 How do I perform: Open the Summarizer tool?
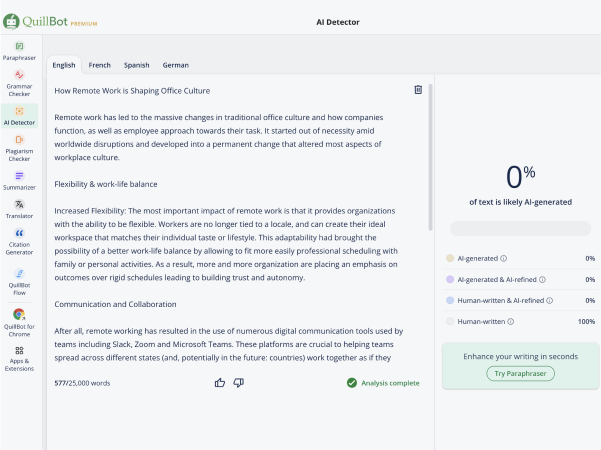(20, 180)
